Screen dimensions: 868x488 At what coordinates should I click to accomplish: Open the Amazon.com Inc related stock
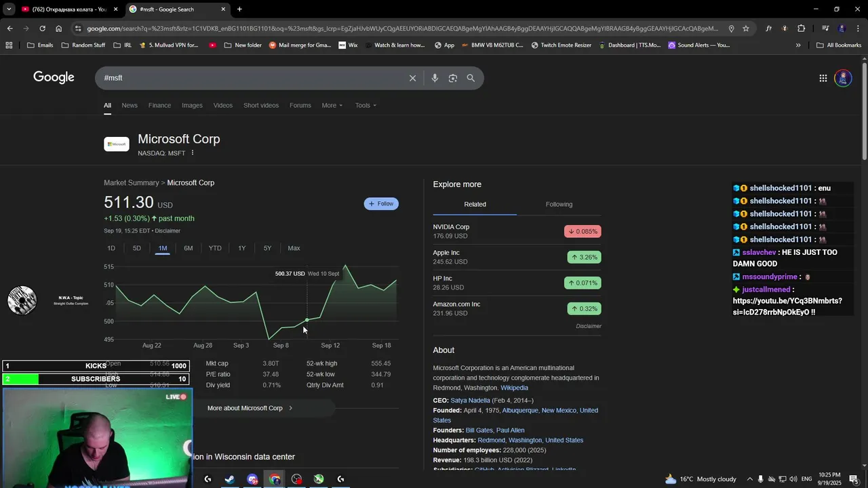coord(517,308)
